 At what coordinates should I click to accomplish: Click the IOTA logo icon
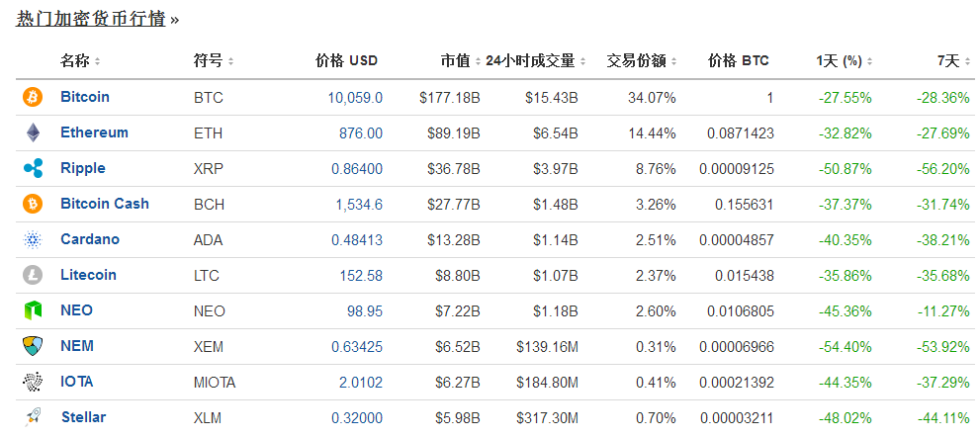click(33, 382)
